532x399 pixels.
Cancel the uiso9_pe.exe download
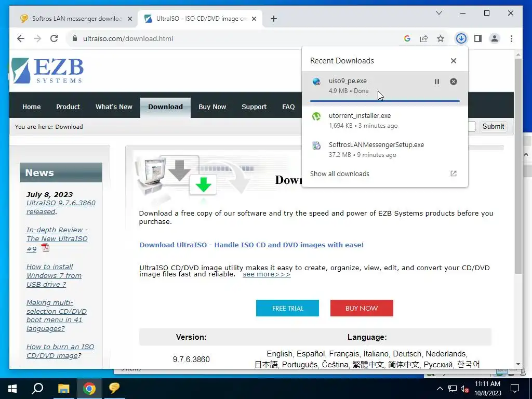[x=453, y=82]
